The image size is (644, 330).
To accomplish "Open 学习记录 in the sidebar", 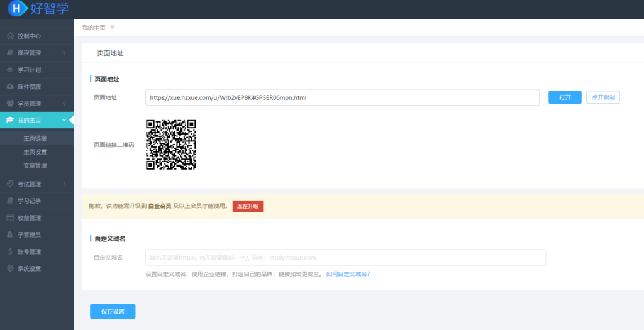I will (x=37, y=201).
